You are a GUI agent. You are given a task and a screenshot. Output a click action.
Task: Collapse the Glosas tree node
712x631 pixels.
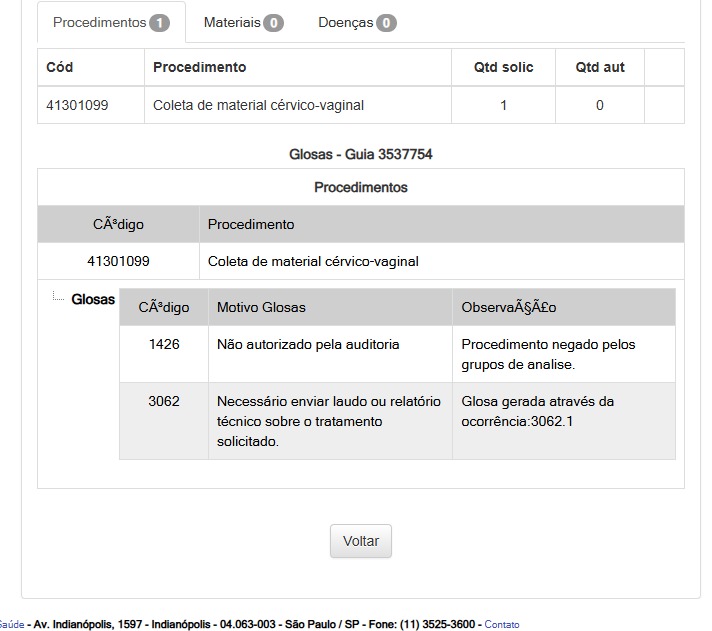coord(58,297)
